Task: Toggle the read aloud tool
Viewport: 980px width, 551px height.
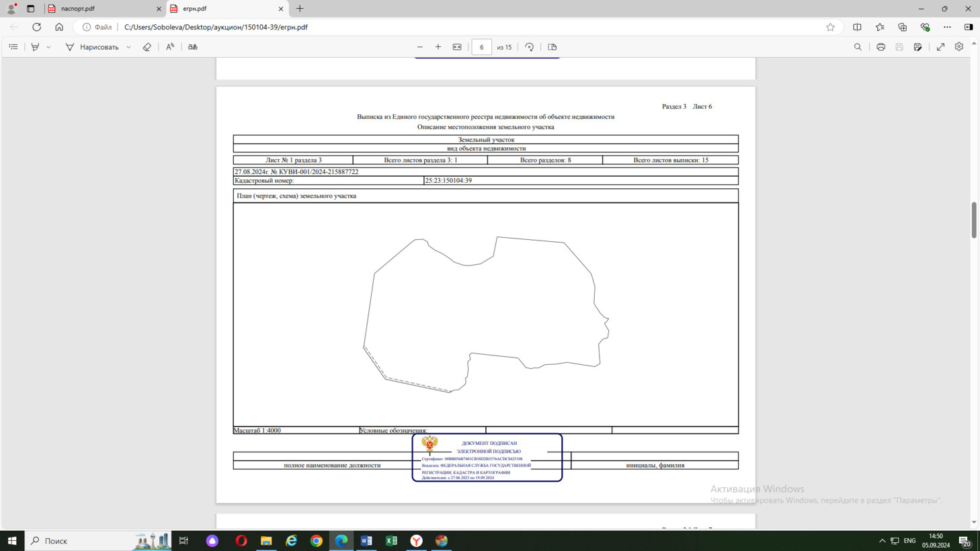Action: 170,47
